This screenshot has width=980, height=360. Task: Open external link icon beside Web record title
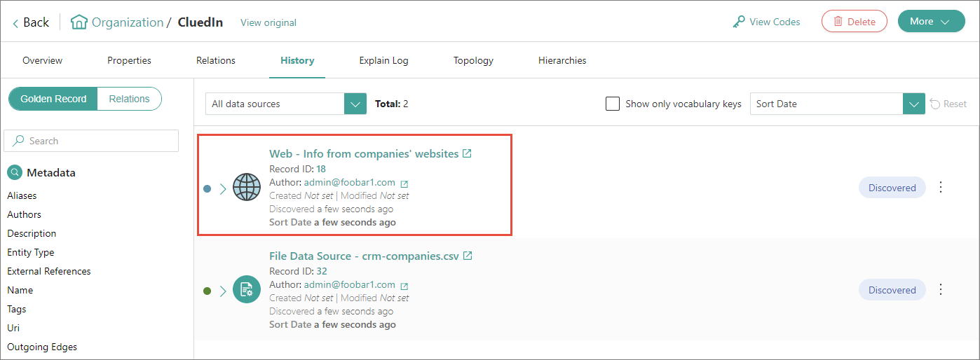click(467, 153)
